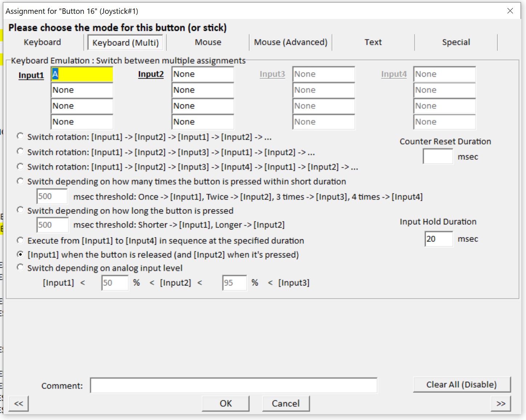This screenshot has height=420, width=526.
Task: Click the third Input2 key field
Action: tap(203, 106)
